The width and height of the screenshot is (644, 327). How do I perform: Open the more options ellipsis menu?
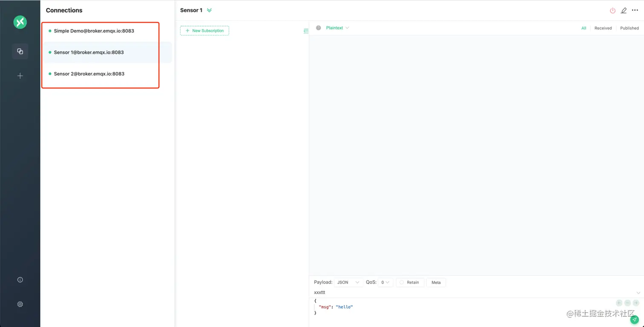point(635,10)
